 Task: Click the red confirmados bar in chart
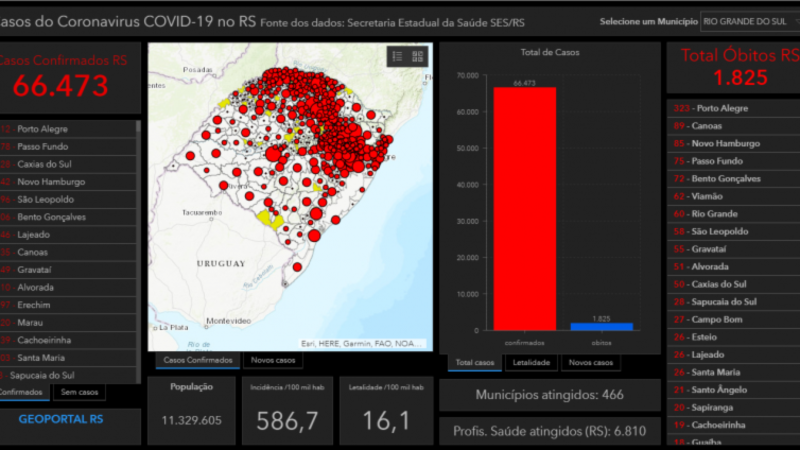point(524,209)
